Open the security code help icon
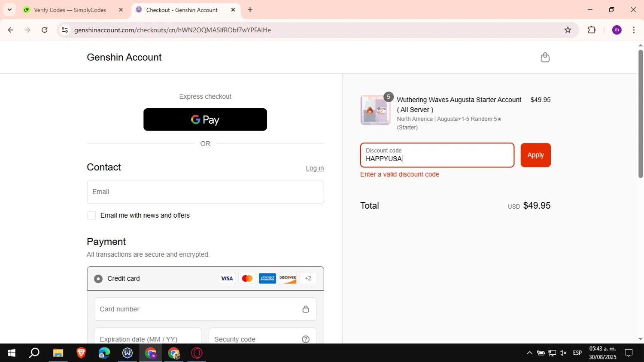The height and width of the screenshot is (362, 644). [x=306, y=339]
